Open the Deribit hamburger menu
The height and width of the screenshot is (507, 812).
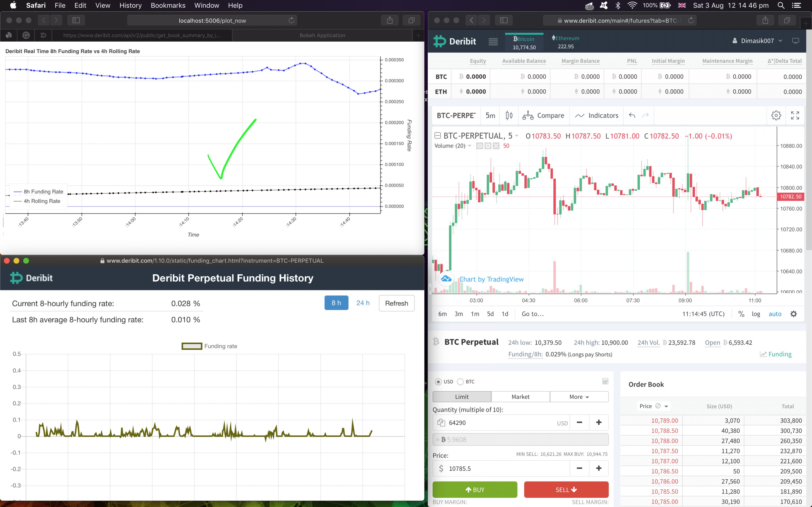pyautogui.click(x=493, y=41)
